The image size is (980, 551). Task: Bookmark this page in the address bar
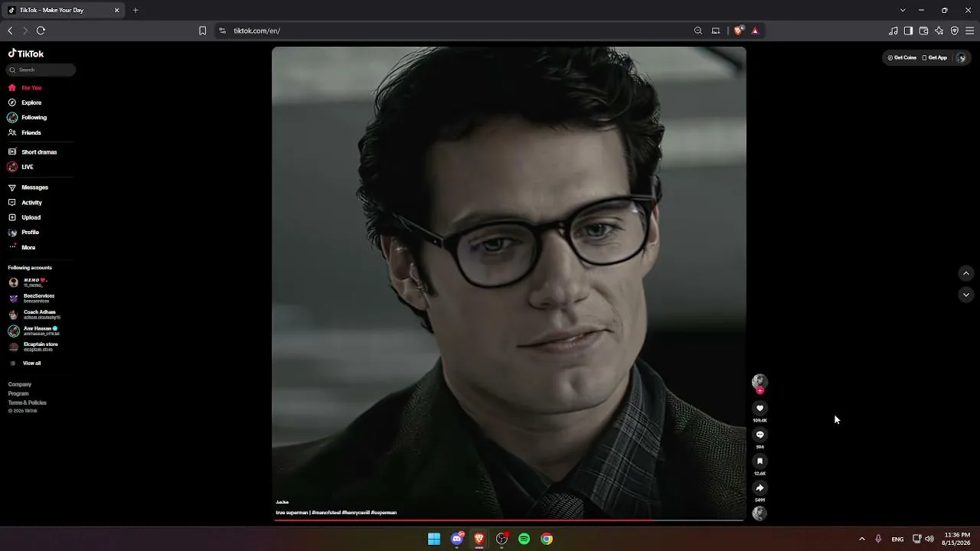202,31
